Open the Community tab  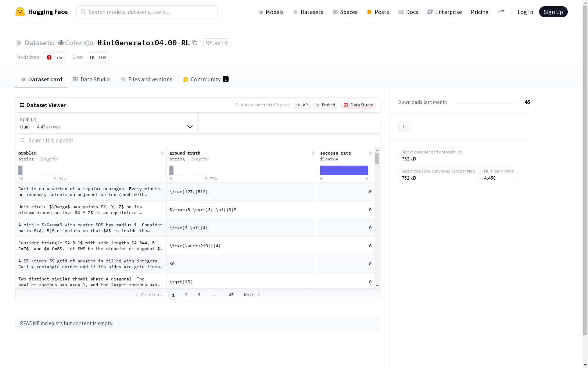(206, 79)
